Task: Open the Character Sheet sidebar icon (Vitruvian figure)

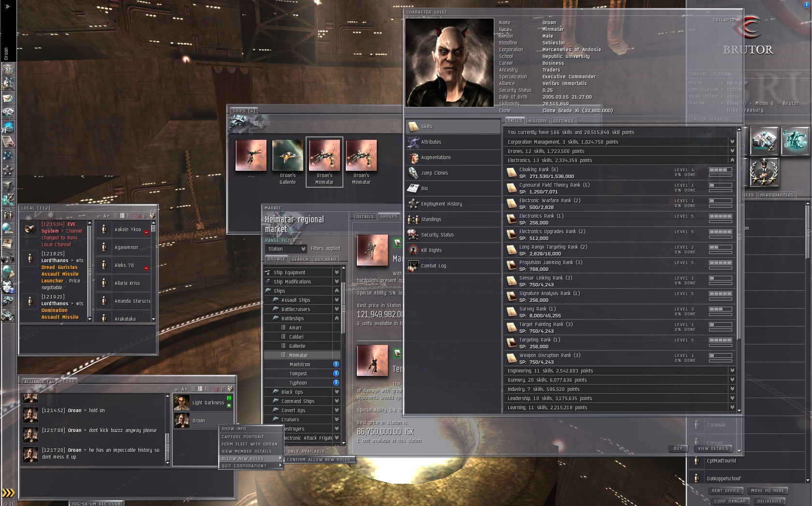Action: coord(8,69)
